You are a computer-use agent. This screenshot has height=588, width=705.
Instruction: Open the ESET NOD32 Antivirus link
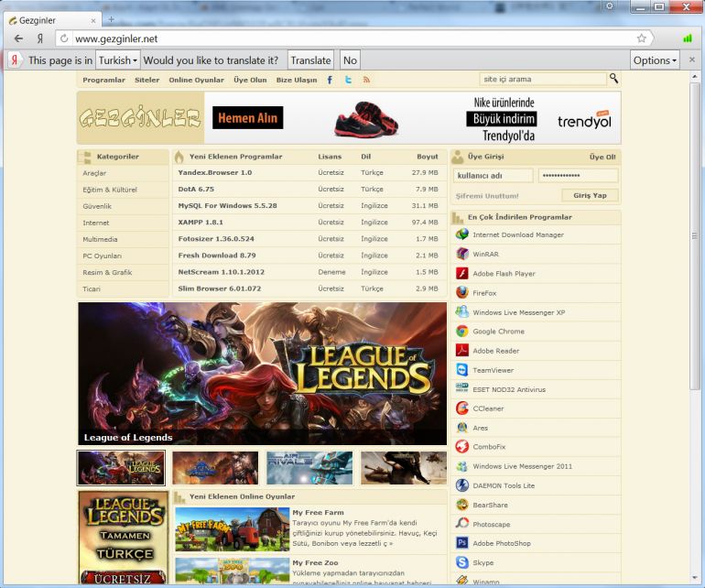(x=509, y=389)
